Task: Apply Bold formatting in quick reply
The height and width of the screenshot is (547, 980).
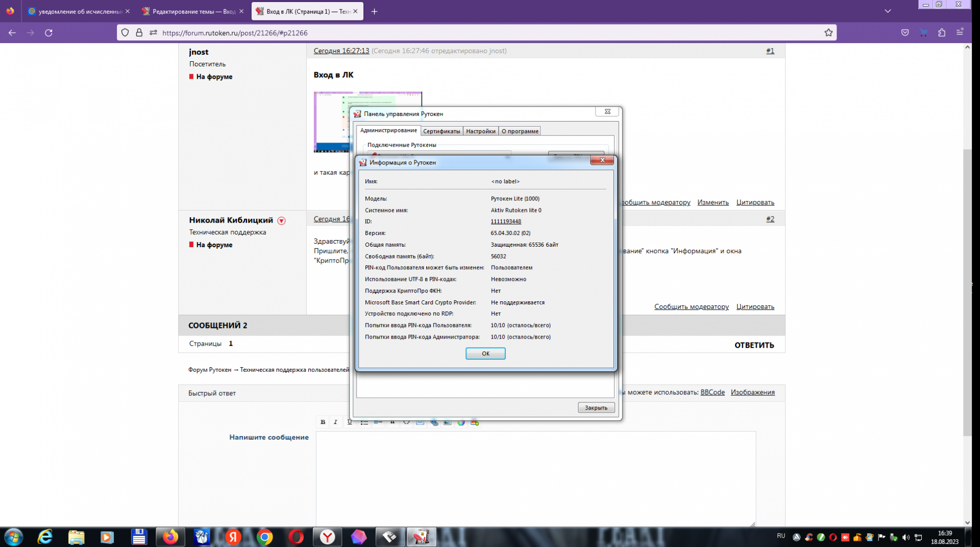Action: pyautogui.click(x=323, y=422)
